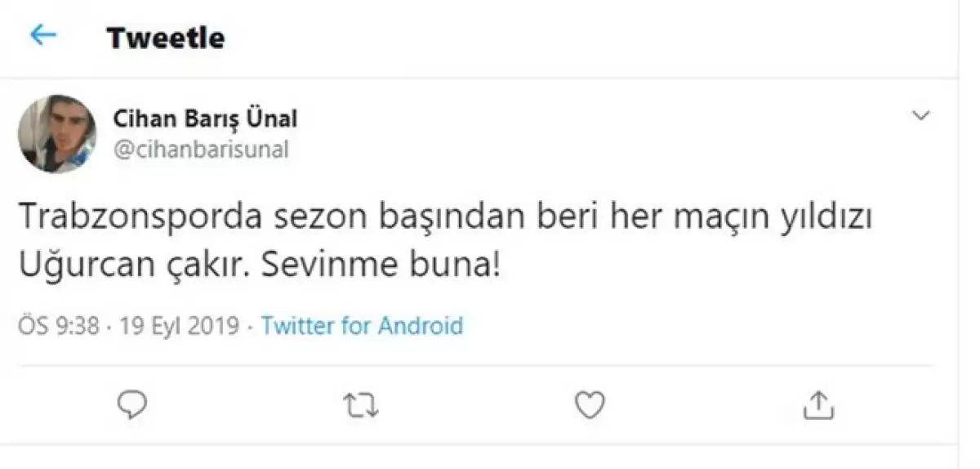Like the tweet with the heart icon
Viewport: 980px width, 469px height.
coord(589,404)
